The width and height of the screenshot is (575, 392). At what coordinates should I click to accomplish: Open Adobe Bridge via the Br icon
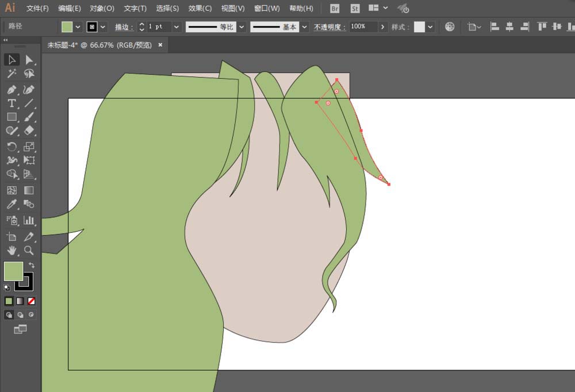pos(335,9)
